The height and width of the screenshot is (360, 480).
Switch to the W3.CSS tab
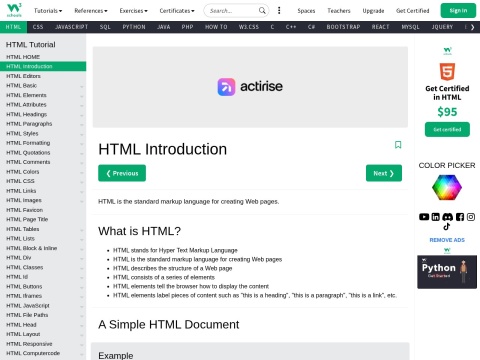pyautogui.click(x=249, y=27)
